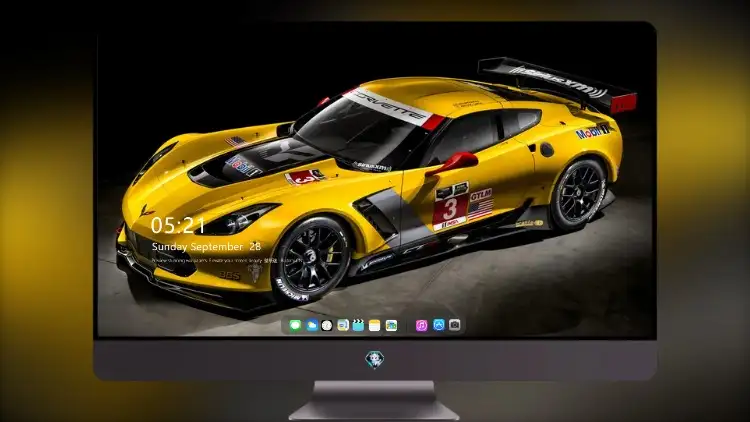This screenshot has width=750, height=422.
Task: Open the yellow Notes app in dock
Action: coord(375,325)
